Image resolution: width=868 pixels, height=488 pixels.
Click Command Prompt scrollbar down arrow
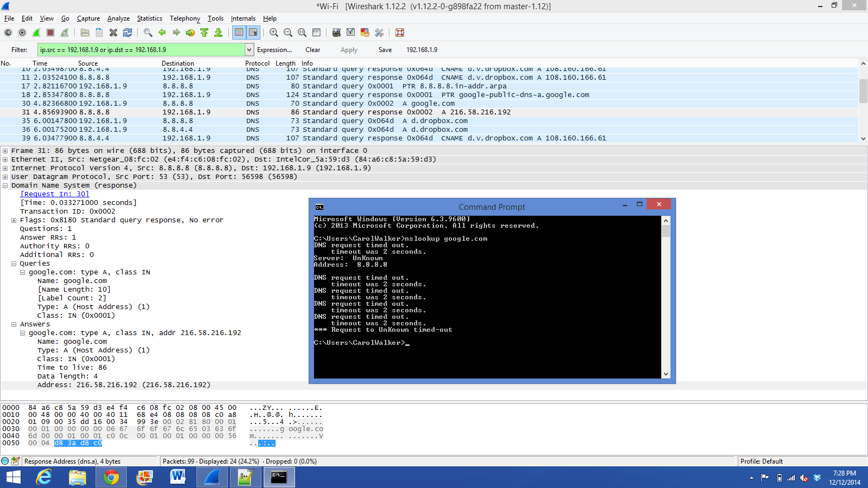(x=666, y=374)
